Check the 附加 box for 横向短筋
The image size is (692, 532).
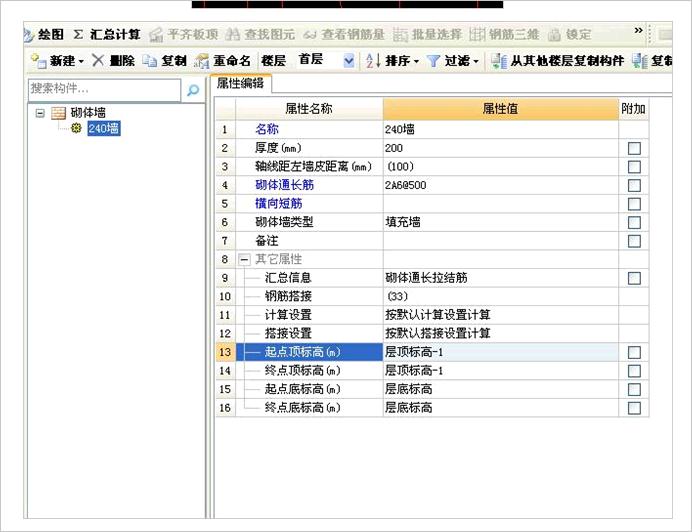tap(634, 204)
